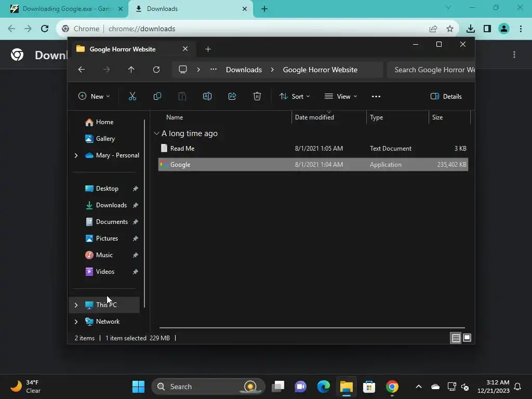This screenshot has width=532, height=399.
Task: Switch to large thumbnails view in status bar
Action: (467, 338)
